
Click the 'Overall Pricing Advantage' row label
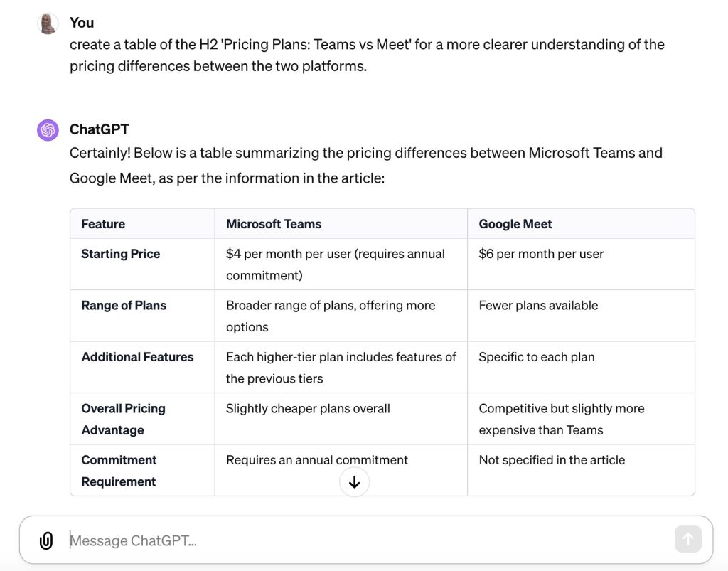pos(124,420)
